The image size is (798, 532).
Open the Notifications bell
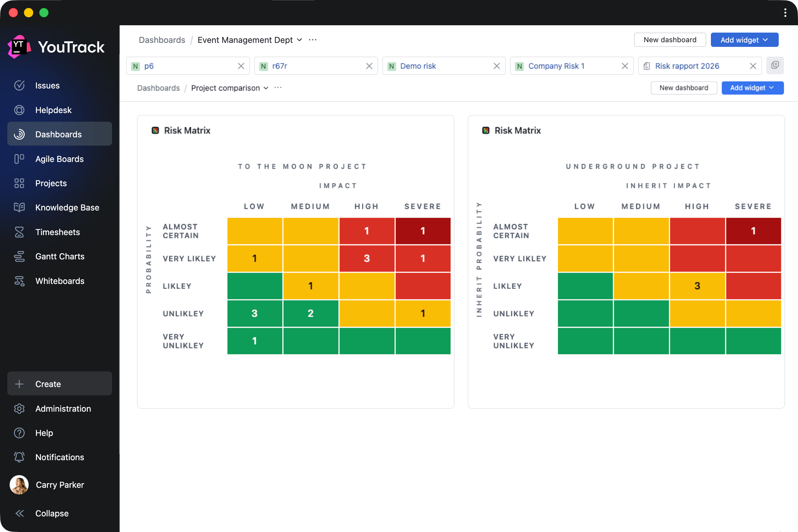pyautogui.click(x=19, y=457)
